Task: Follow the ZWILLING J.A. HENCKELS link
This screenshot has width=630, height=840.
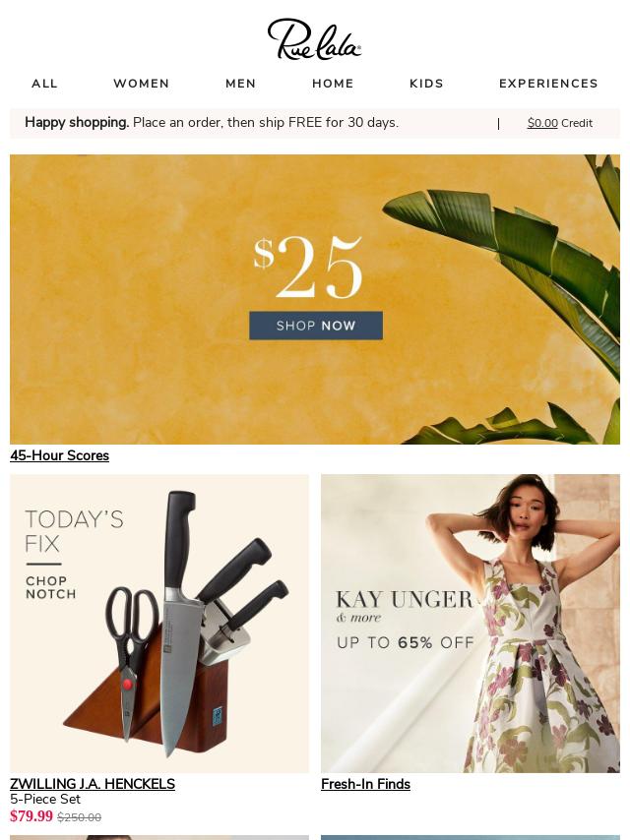Action: pyautogui.click(x=93, y=784)
